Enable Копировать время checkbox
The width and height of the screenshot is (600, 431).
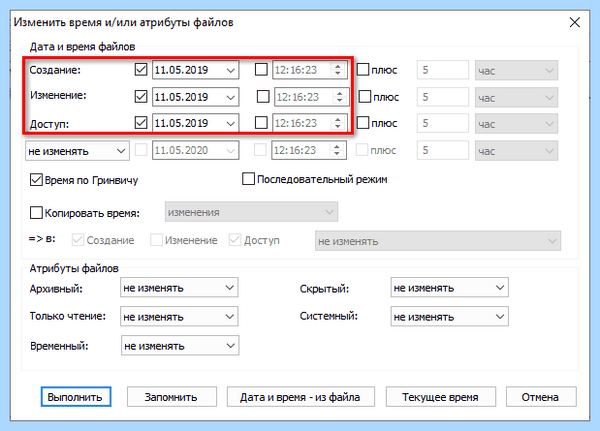click(x=36, y=212)
